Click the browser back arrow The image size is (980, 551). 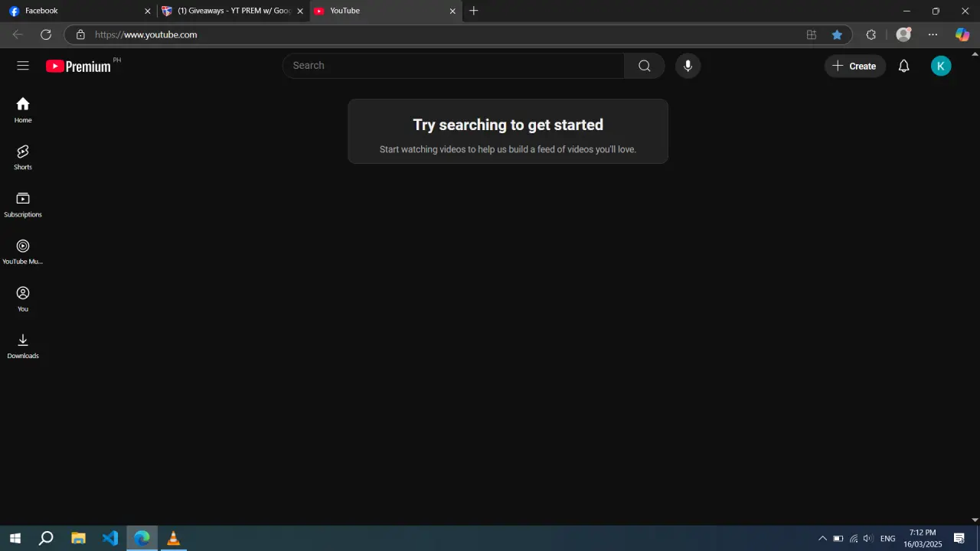[18, 34]
